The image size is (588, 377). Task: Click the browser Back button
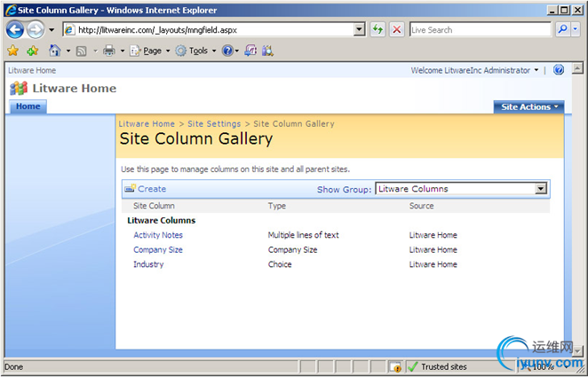click(x=15, y=29)
